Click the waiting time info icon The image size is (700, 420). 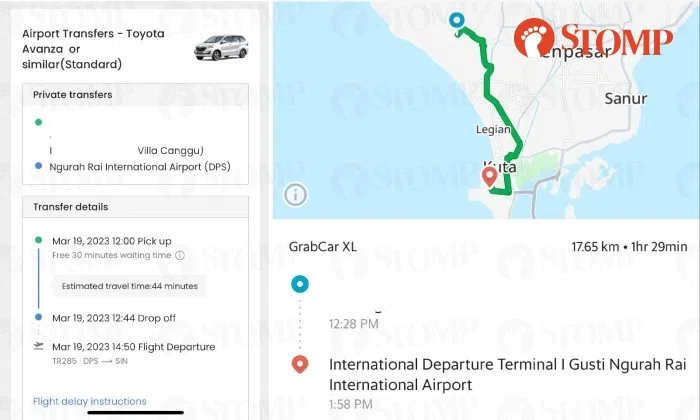(x=180, y=255)
